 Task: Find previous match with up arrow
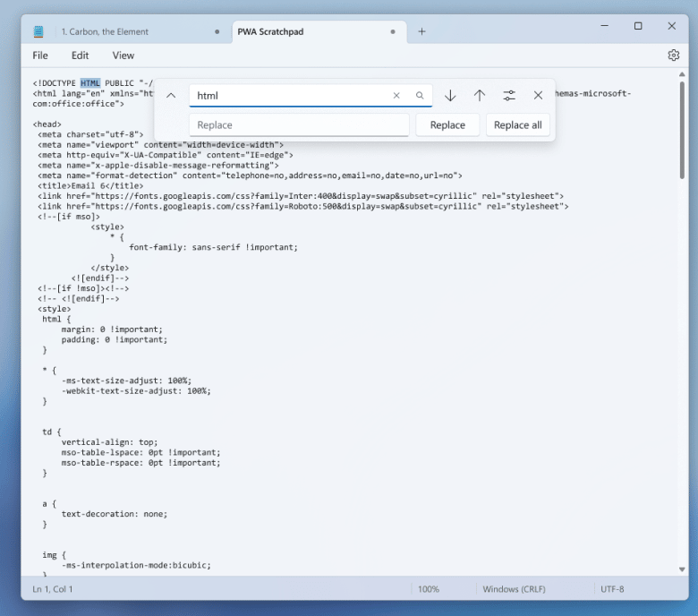coord(479,96)
